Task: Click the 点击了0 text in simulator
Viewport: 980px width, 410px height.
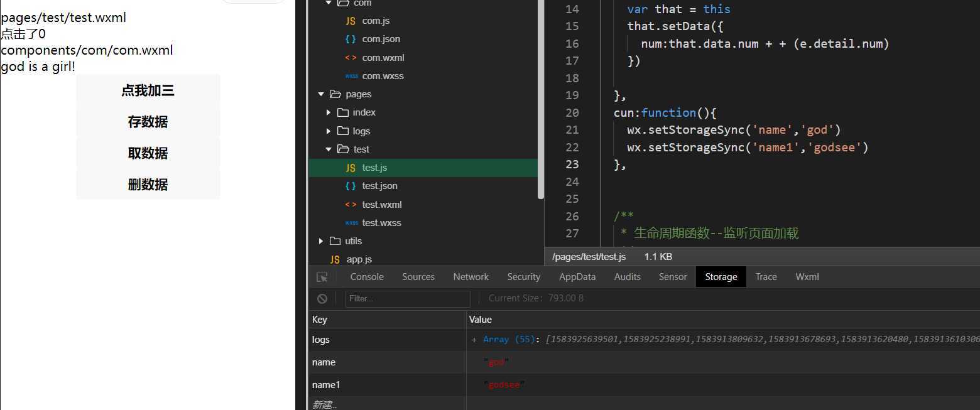Action: point(23,34)
